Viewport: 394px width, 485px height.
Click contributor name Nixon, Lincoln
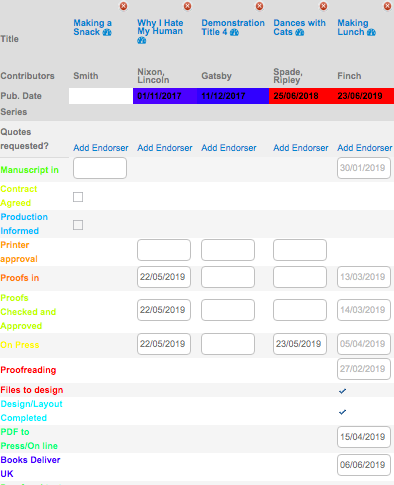pos(153,76)
